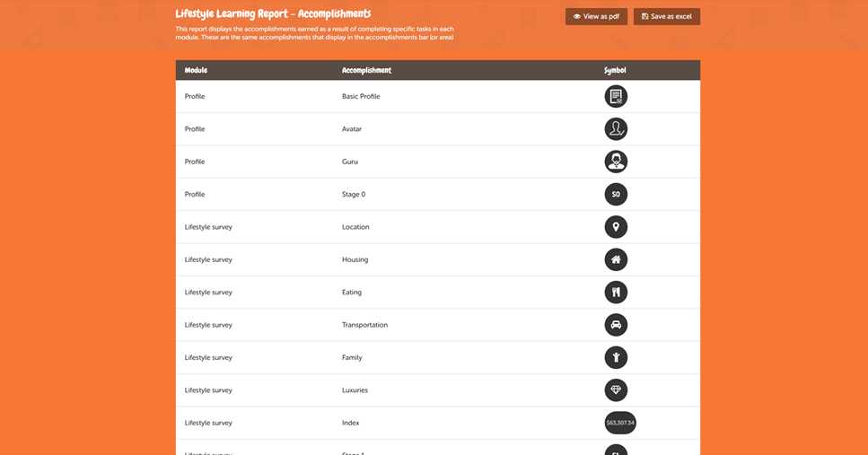Click the Lifestyle Learning Report title
The image size is (868, 455).
pyautogui.click(x=273, y=13)
